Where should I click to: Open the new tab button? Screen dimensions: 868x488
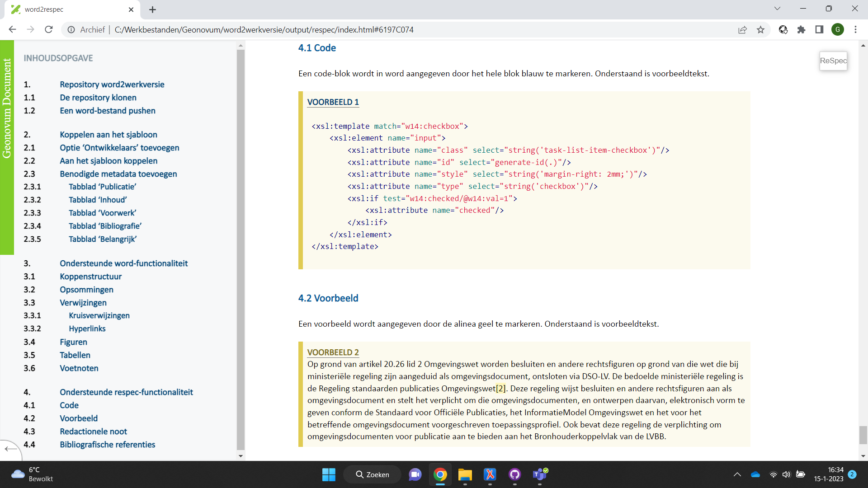pyautogui.click(x=153, y=9)
